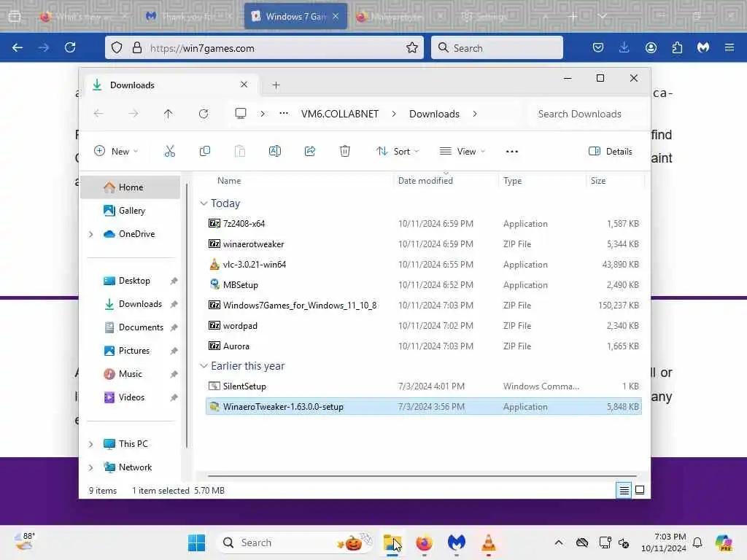Close the Downloads Explorer tab
The width and height of the screenshot is (747, 560).
pyautogui.click(x=244, y=85)
